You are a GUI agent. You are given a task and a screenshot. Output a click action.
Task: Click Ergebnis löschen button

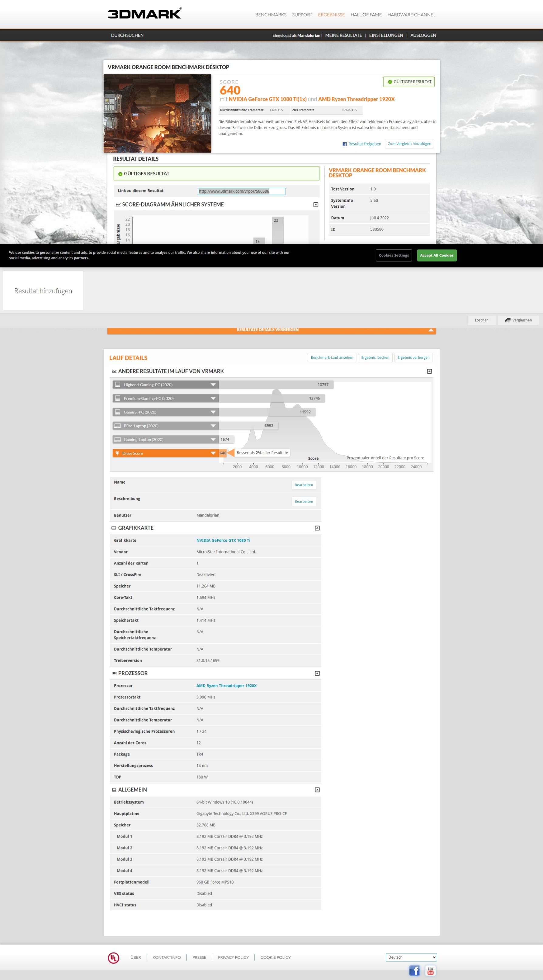tap(375, 358)
